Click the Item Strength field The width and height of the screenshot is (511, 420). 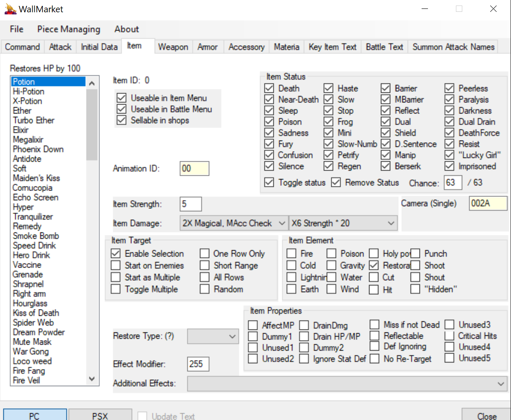click(x=191, y=204)
